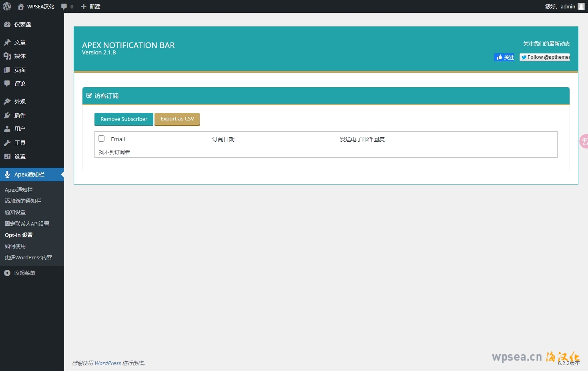Click the Export as CSV button
588x371 pixels.
tap(177, 119)
